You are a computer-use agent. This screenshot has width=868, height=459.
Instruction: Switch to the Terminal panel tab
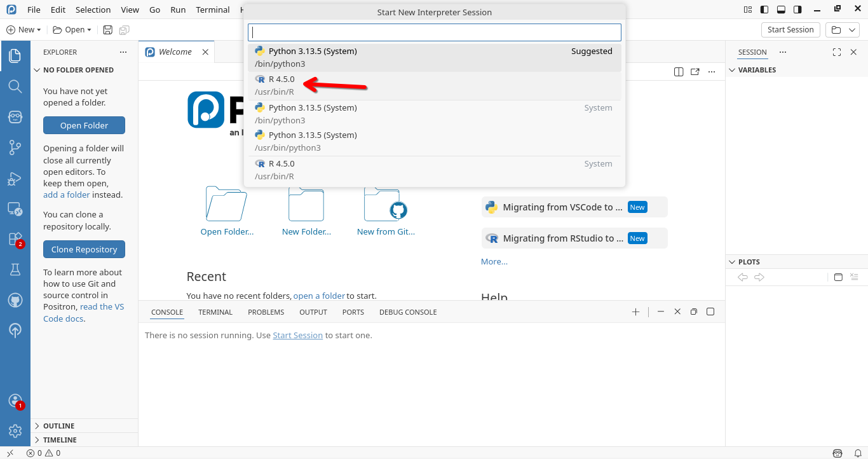[215, 312]
